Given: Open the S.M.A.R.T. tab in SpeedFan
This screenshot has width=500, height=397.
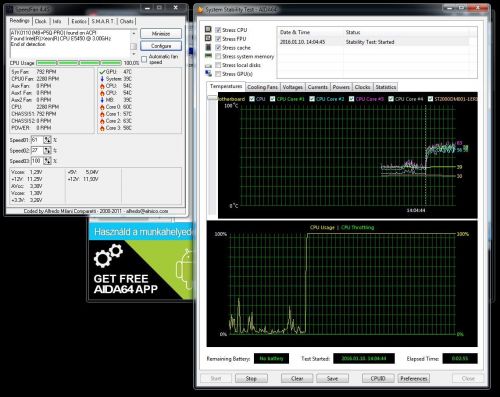Looking at the screenshot, I should (x=103, y=21).
